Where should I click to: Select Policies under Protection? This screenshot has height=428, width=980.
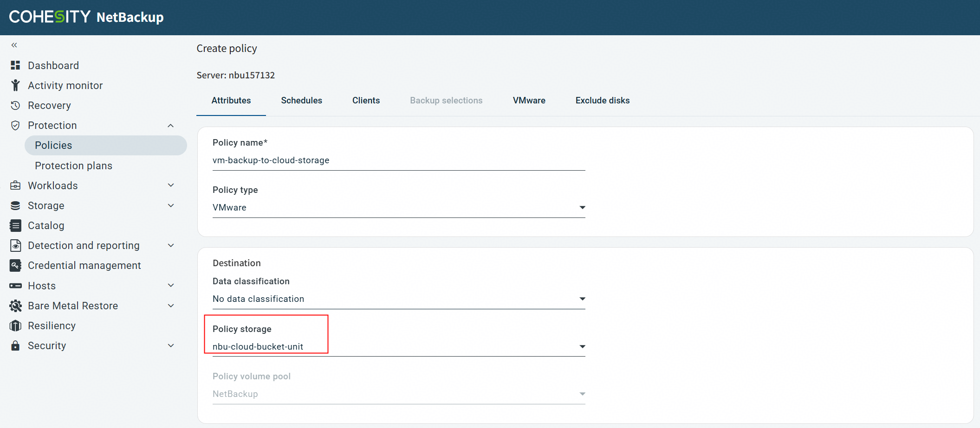106,146
